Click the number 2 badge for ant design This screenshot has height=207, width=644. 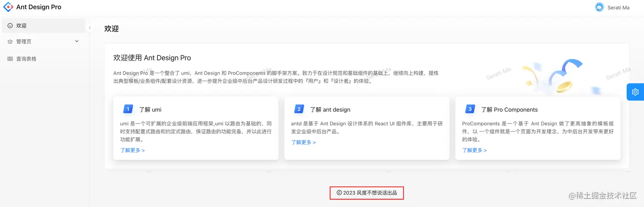click(299, 109)
